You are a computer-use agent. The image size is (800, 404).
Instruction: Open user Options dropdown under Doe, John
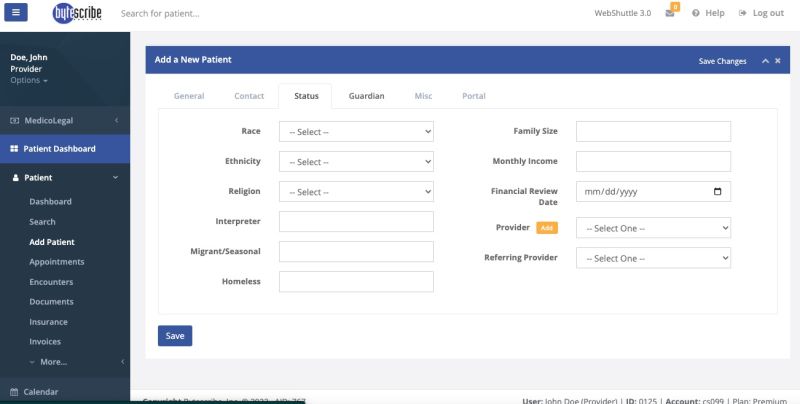tap(28, 80)
